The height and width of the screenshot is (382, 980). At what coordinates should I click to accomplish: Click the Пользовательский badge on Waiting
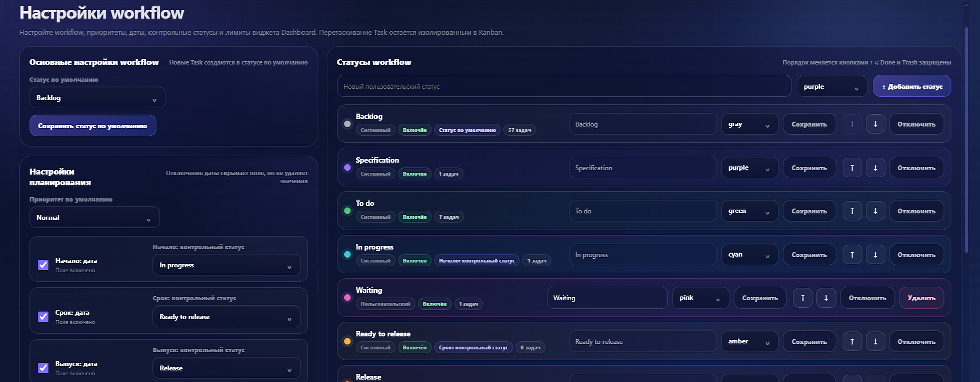(385, 304)
